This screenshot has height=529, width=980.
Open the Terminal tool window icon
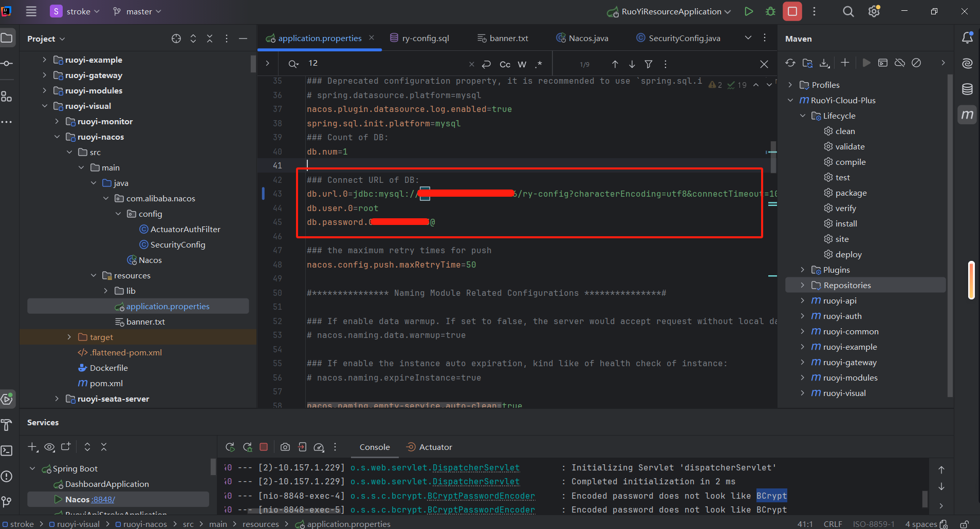tap(7, 450)
